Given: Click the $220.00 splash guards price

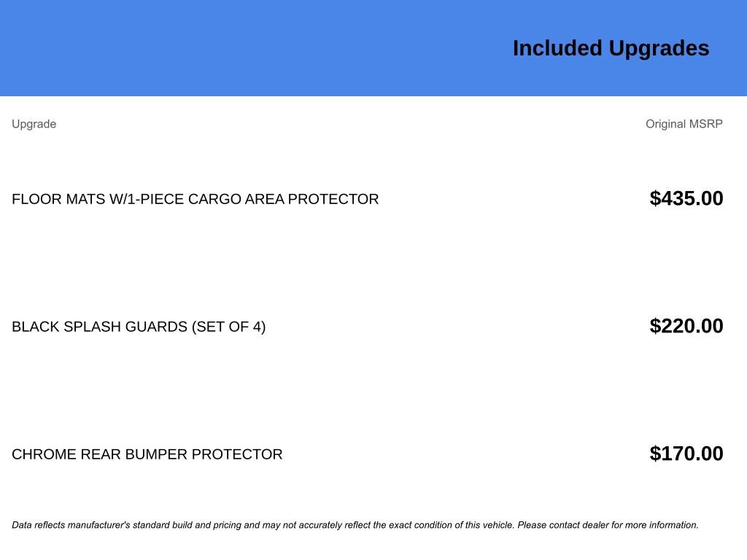Looking at the screenshot, I should coord(686,326).
